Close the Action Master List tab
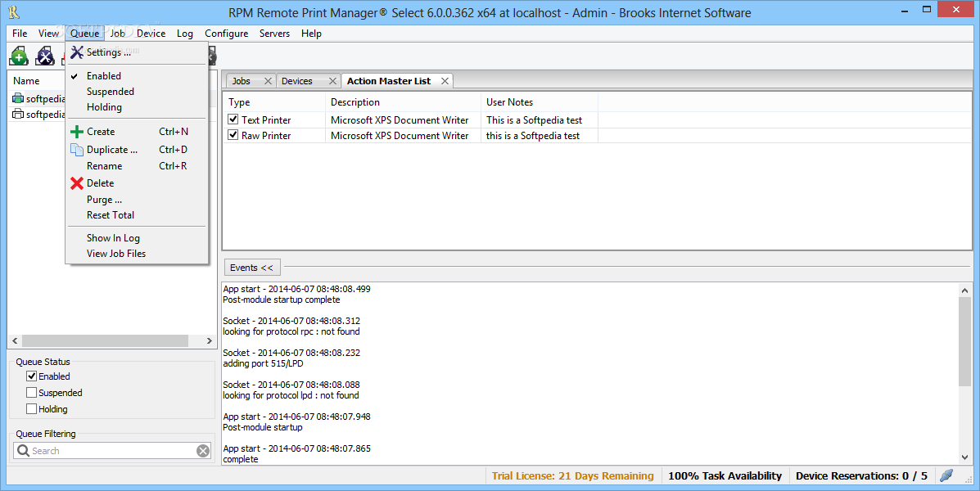980x491 pixels. click(445, 81)
